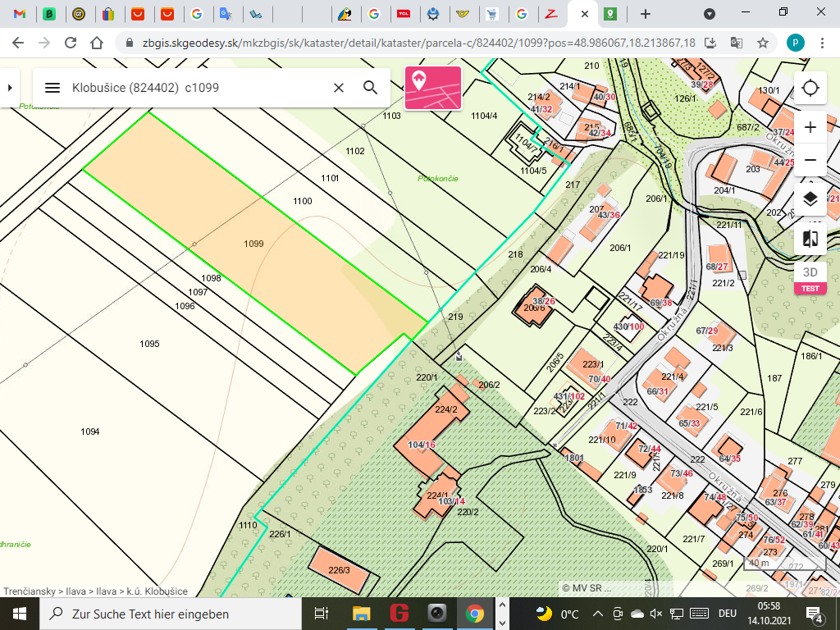
Task: Center map on my location
Action: (x=810, y=88)
